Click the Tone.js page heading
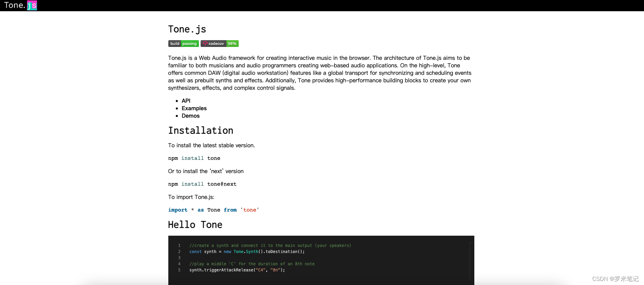 (187, 29)
